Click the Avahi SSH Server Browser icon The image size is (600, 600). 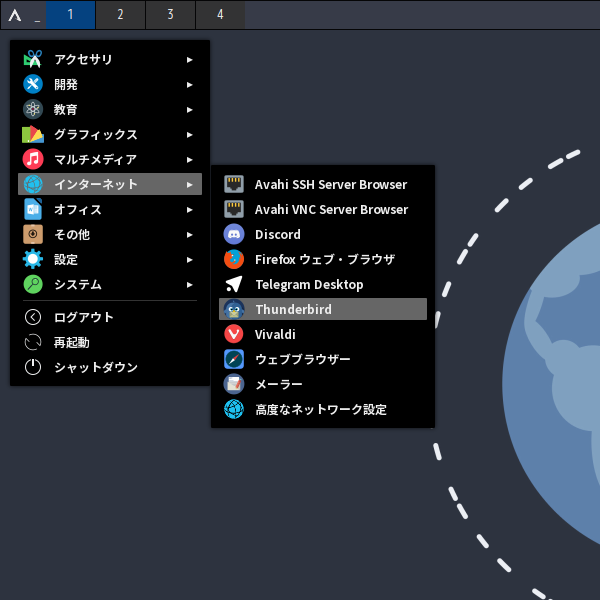click(x=234, y=185)
